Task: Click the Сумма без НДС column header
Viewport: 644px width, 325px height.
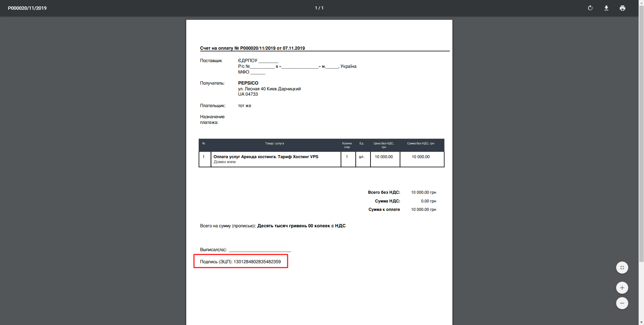Action: (420, 143)
